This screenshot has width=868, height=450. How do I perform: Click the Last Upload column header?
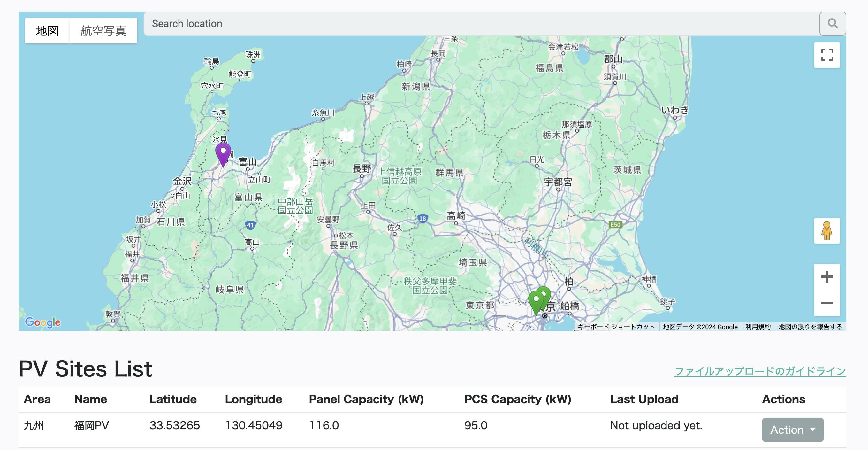tap(644, 399)
